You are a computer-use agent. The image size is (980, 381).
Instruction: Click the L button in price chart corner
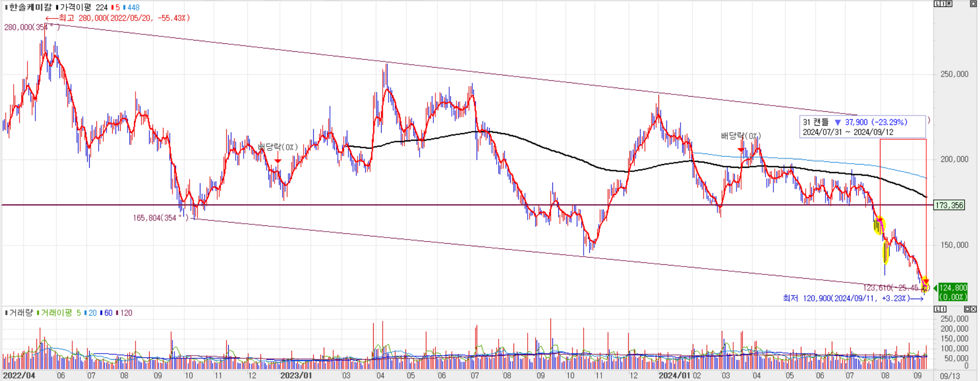937,4
